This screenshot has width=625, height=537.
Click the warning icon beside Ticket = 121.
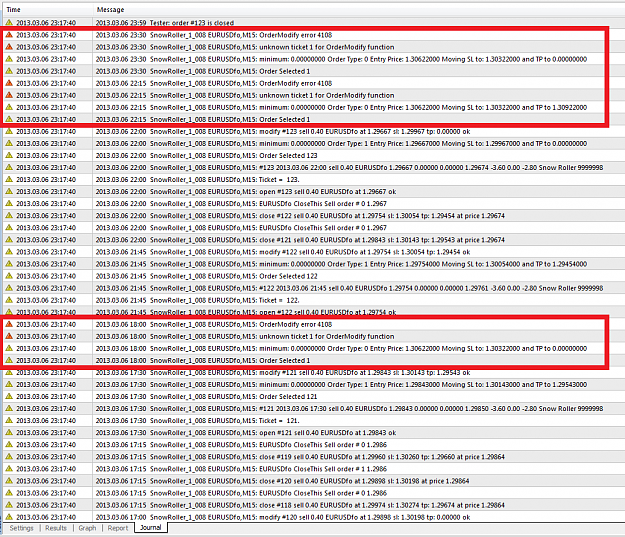(x=9, y=420)
